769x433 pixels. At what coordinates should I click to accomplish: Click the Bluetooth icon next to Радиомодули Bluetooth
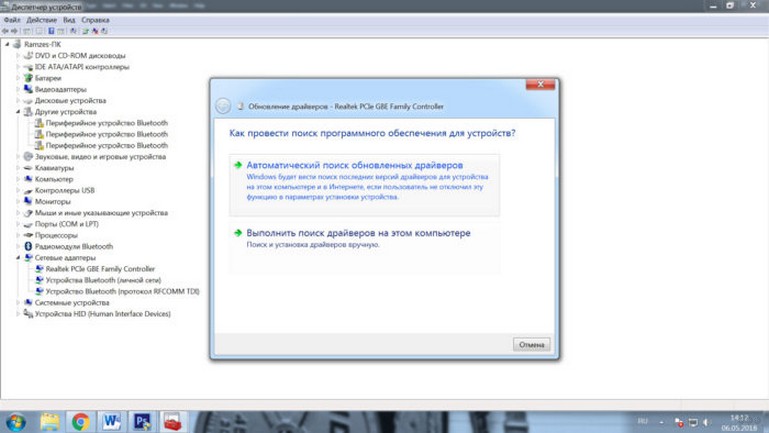tap(28, 246)
